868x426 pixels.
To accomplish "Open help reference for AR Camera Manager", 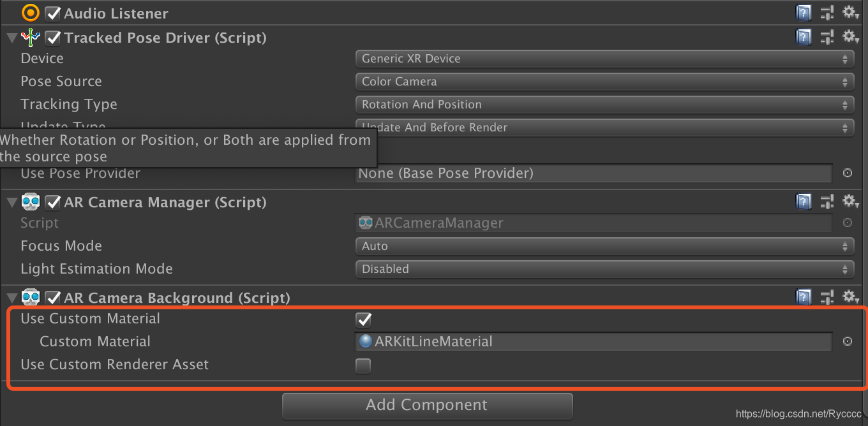I will (804, 202).
